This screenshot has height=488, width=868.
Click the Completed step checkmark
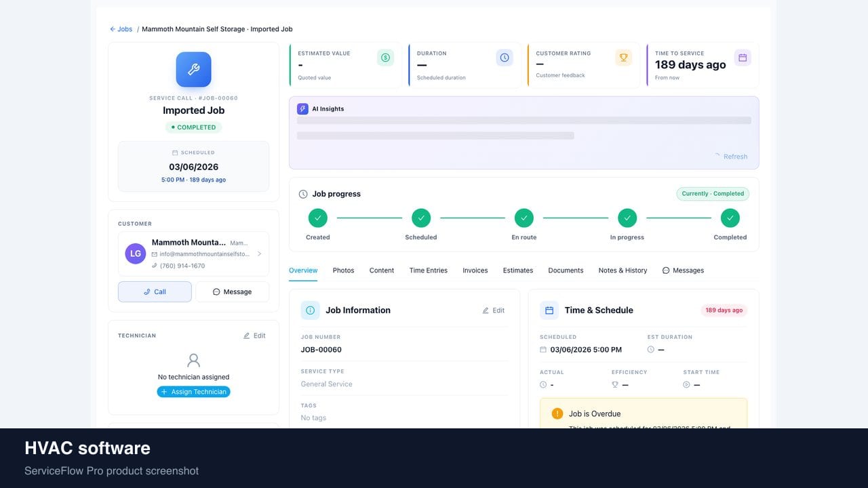tap(730, 218)
